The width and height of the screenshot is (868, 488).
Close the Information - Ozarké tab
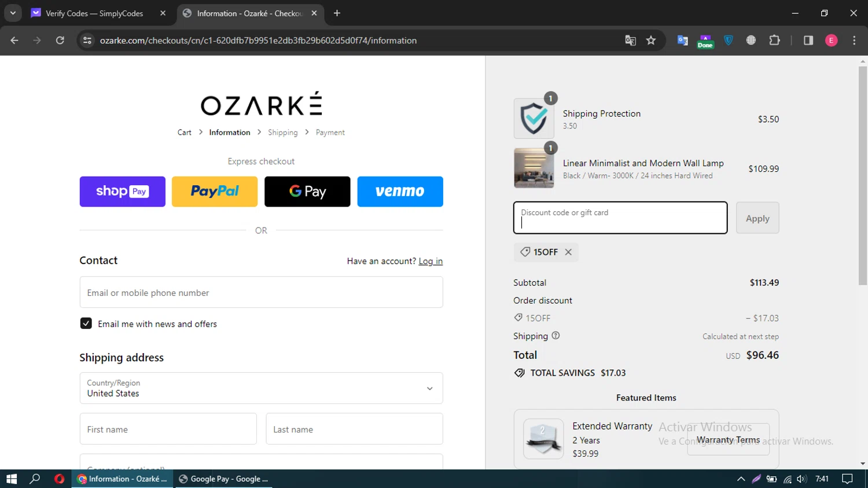[314, 13]
